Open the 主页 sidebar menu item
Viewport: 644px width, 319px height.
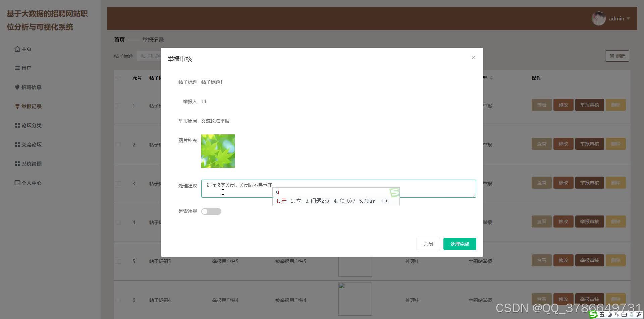(23, 49)
